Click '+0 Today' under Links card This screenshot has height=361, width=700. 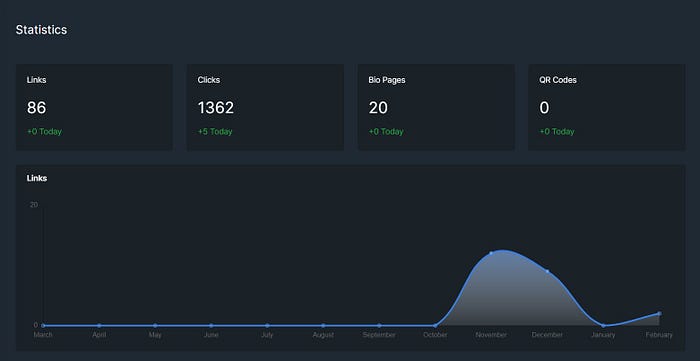44,132
